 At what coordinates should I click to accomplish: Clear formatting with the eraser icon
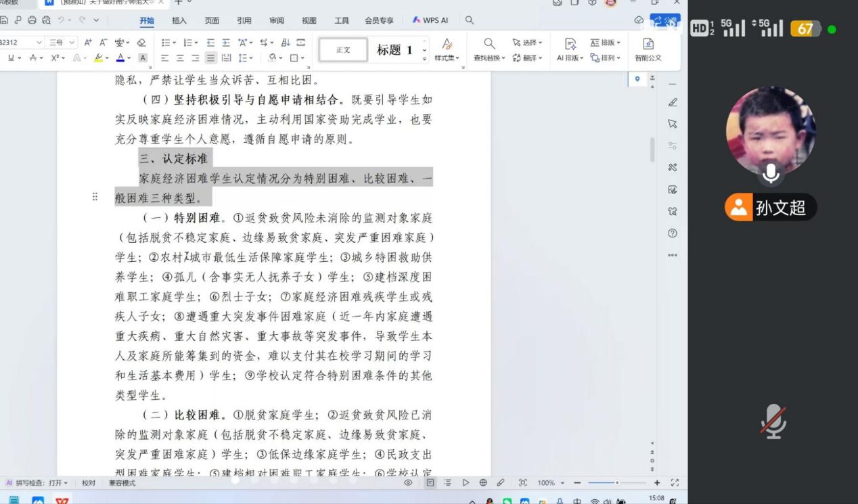pyautogui.click(x=141, y=43)
